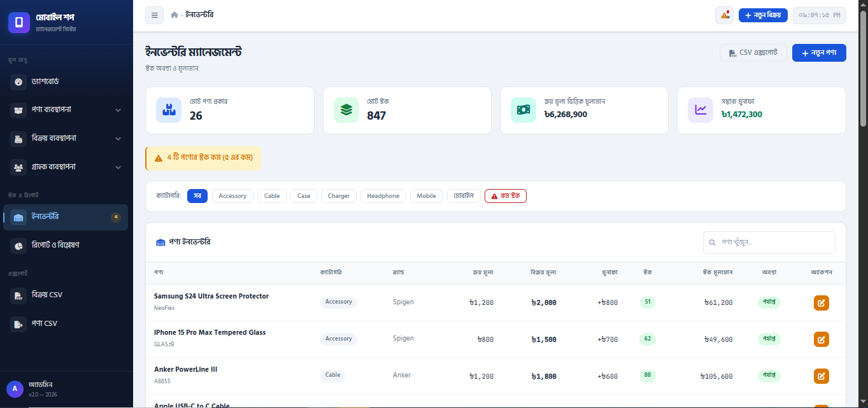The image size is (868, 408).
Task: Click the মুনাফা column header
Action: pos(610,272)
